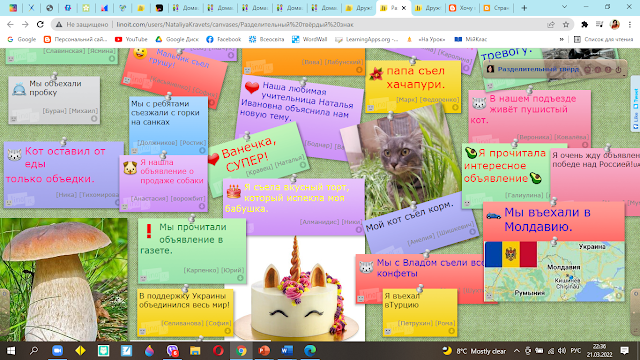Open the weather widget '8°C Mostly clear'

point(474,351)
